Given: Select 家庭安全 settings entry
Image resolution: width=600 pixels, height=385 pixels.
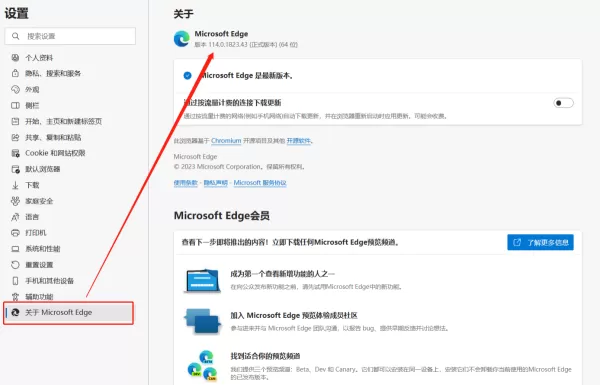Looking at the screenshot, I should [x=39, y=201].
